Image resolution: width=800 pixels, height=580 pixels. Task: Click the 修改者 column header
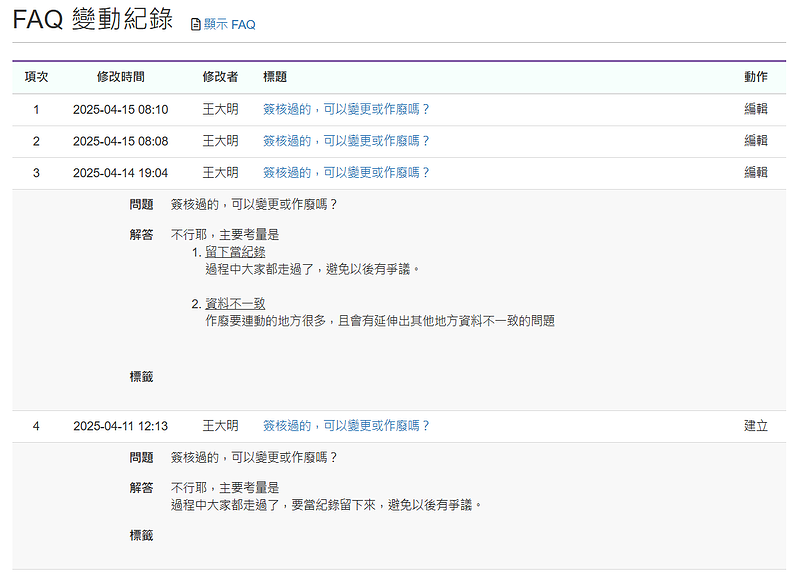(x=220, y=77)
